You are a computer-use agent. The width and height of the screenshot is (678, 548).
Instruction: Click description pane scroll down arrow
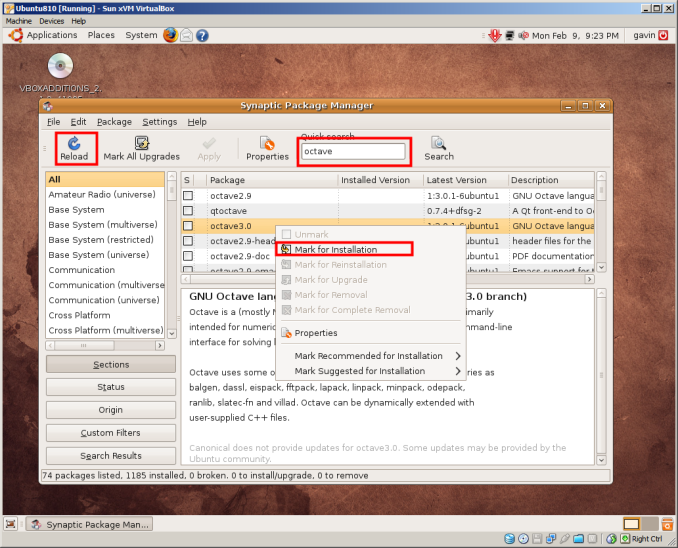[x=601, y=460]
